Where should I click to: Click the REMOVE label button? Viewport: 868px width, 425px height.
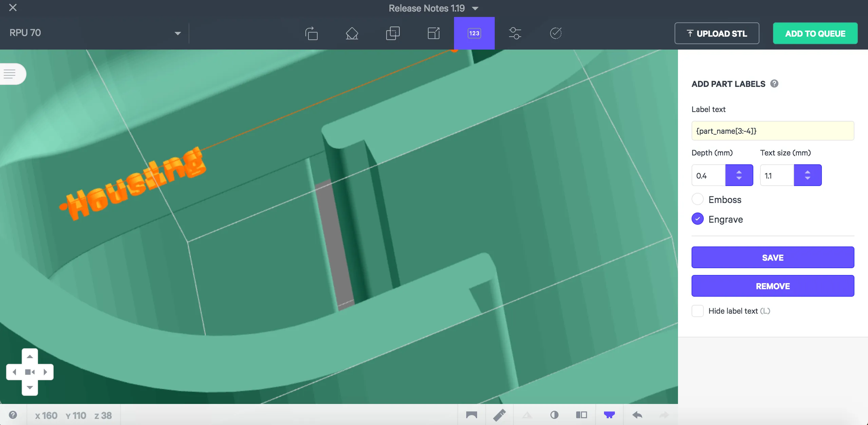tap(773, 286)
